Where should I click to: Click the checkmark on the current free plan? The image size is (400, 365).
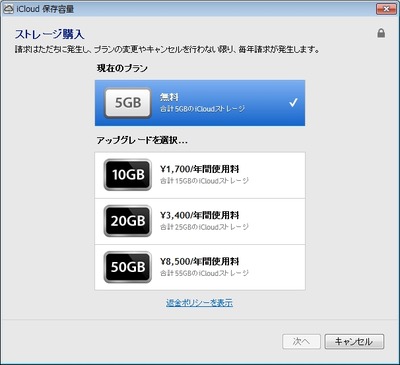coord(293,103)
